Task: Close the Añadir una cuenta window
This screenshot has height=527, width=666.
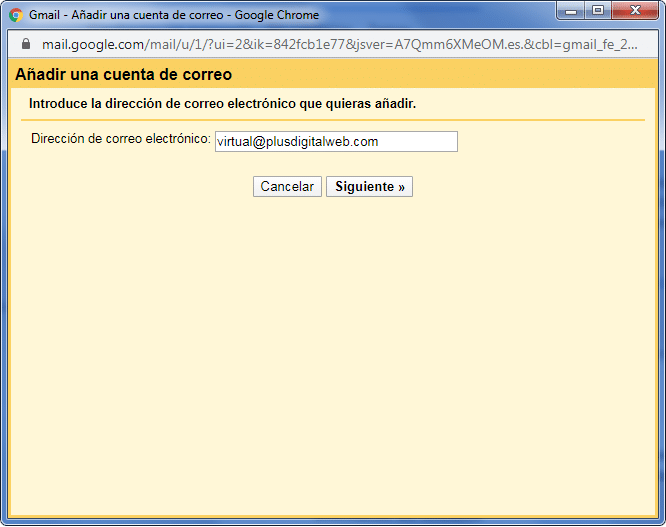Action: pos(636,12)
